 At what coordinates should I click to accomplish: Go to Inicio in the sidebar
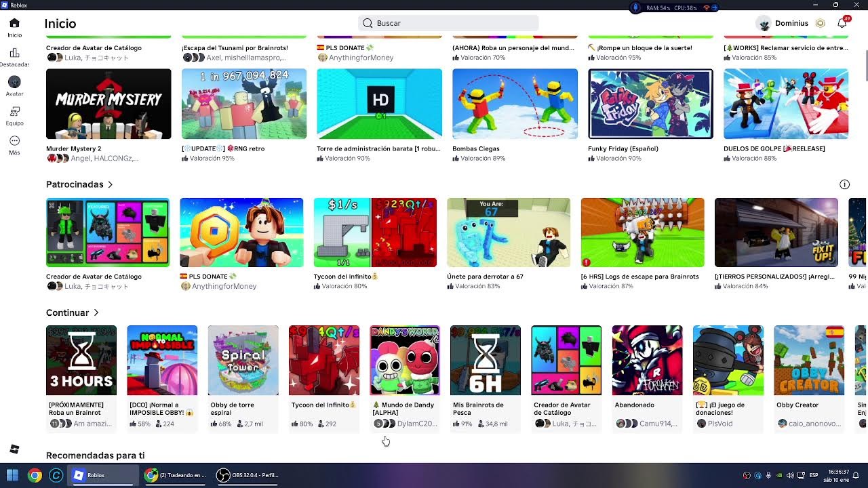click(x=14, y=28)
